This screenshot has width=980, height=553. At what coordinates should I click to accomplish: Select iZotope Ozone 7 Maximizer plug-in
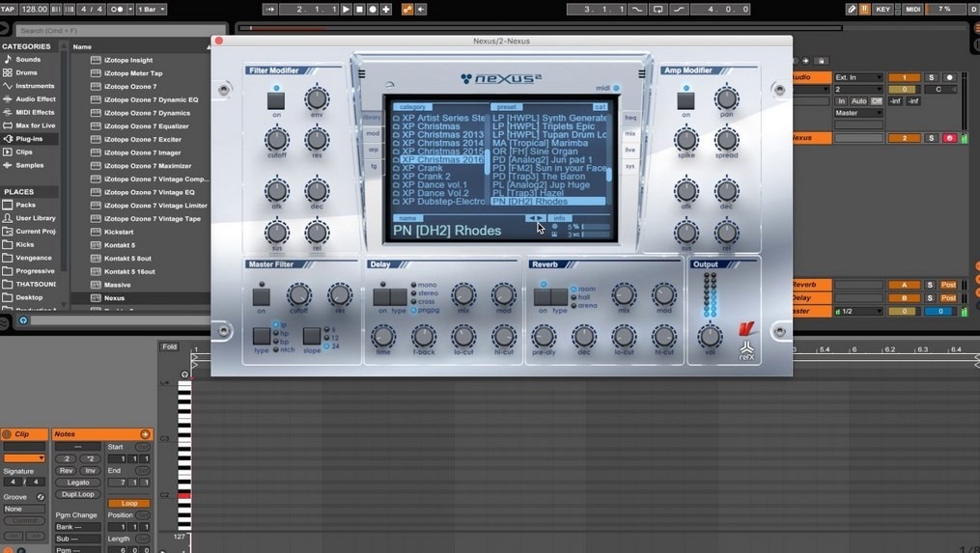[x=148, y=166]
